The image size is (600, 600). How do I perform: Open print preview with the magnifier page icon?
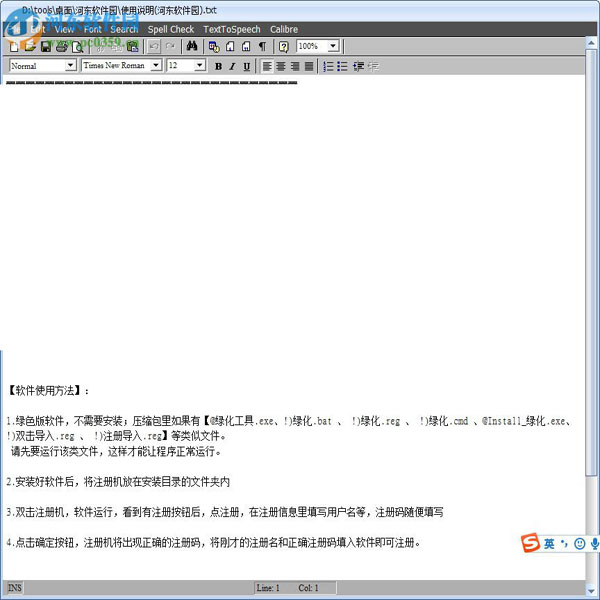tap(78, 47)
